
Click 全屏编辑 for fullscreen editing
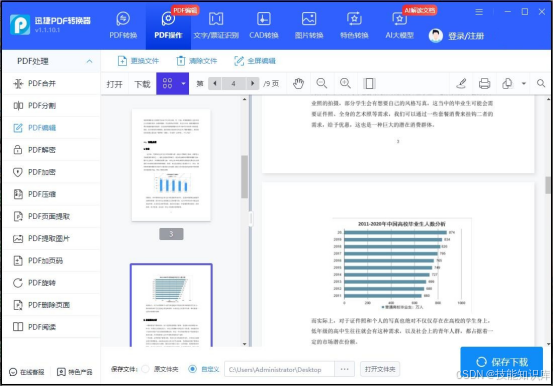255,61
